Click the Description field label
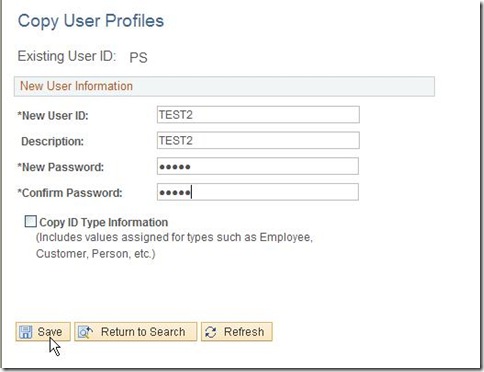484x372 pixels. pos(52,141)
